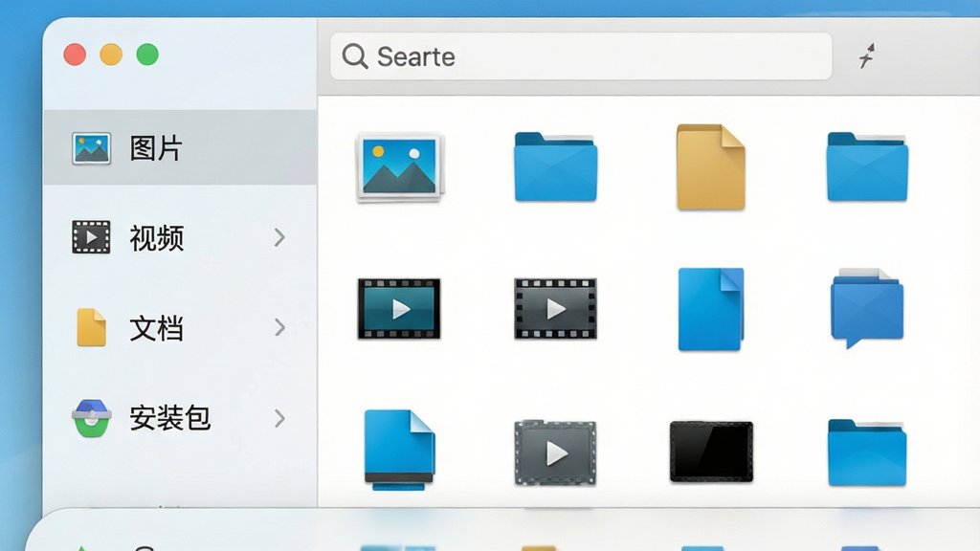980x551 pixels.
Task: Open 文档 in the sidebar
Action: click(180, 327)
